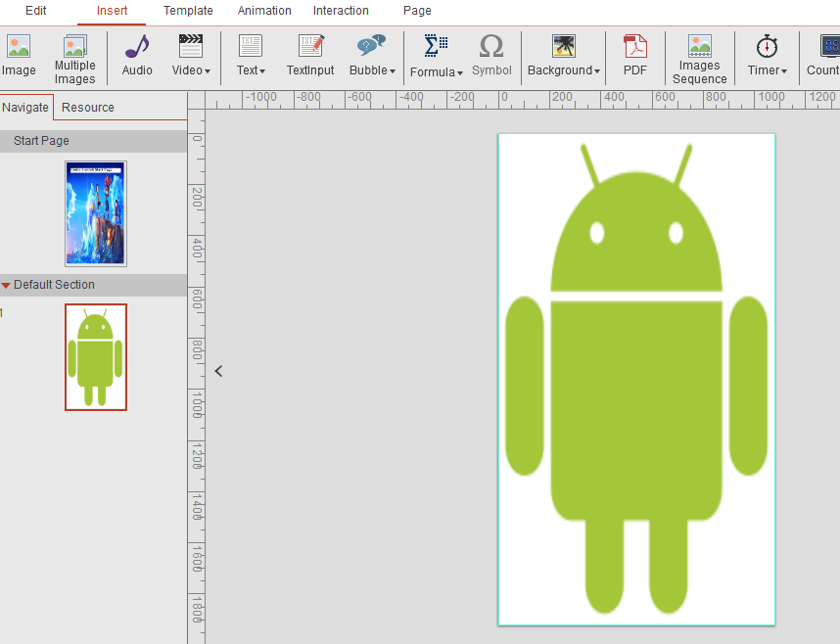This screenshot has width=840, height=644.
Task: Click the Timer stopwatch icon
Action: click(x=767, y=46)
